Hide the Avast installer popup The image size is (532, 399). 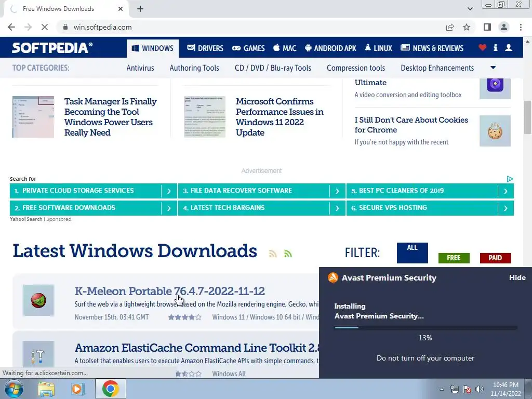pos(517,277)
